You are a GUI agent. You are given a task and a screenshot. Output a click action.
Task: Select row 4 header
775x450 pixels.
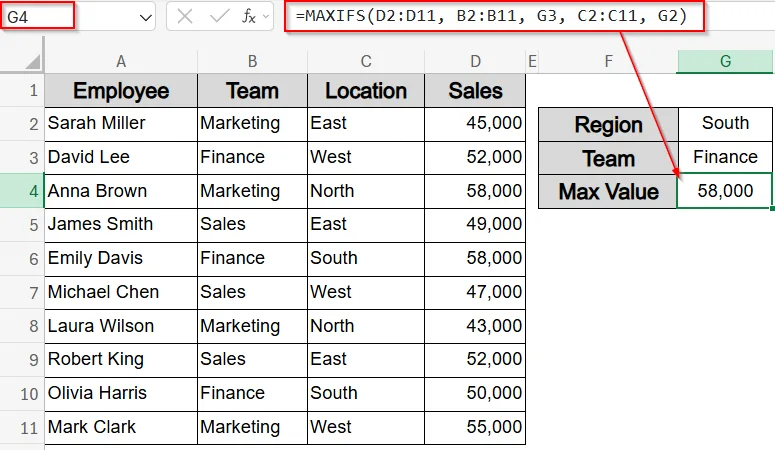(x=22, y=191)
